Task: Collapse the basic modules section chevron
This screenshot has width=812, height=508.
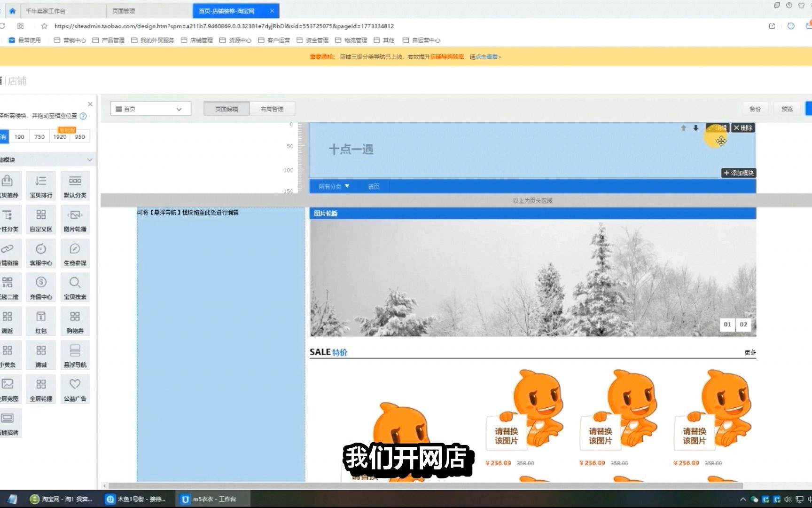Action: [90, 160]
